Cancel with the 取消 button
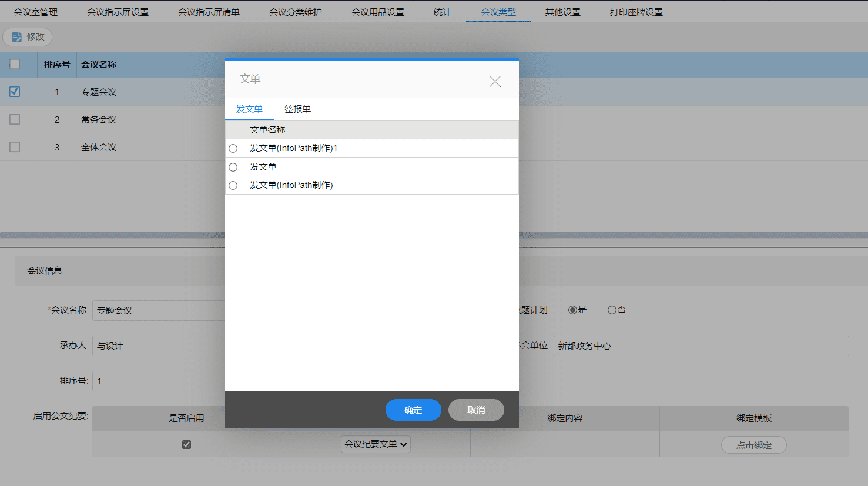868x486 pixels. point(476,410)
